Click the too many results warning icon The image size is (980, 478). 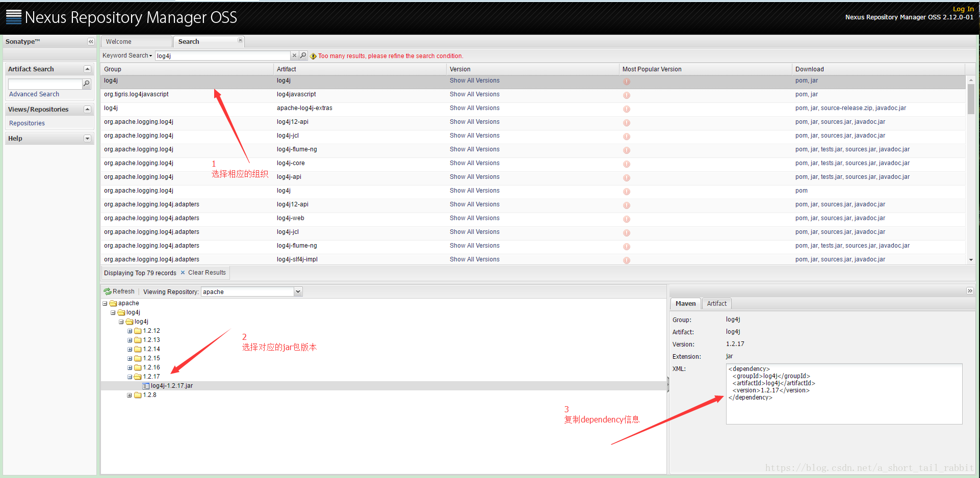[313, 56]
